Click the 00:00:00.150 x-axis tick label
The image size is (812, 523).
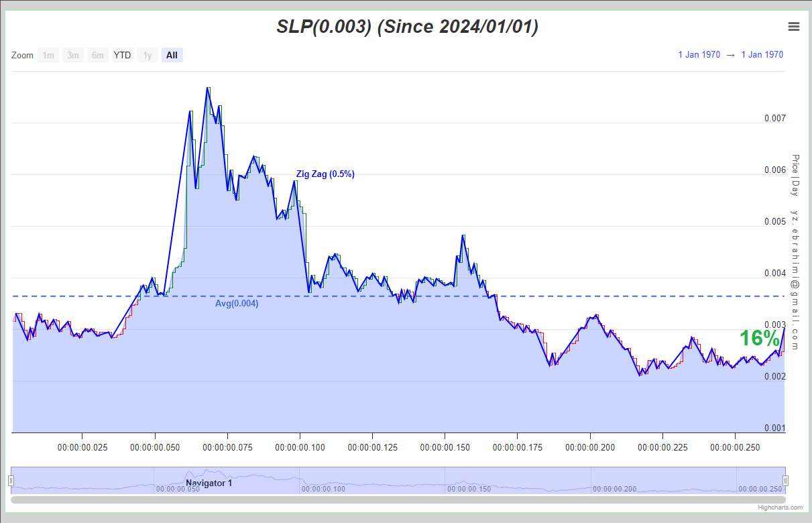click(445, 447)
